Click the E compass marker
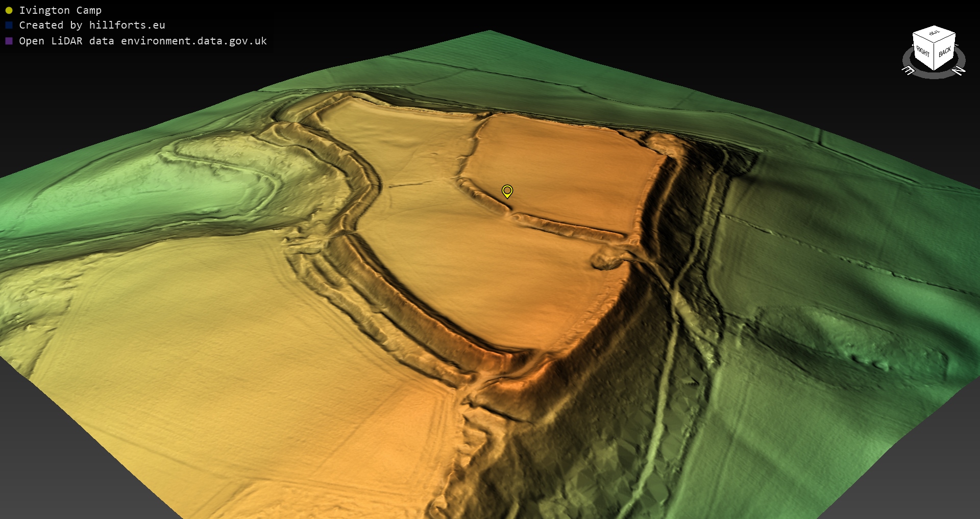 click(909, 71)
